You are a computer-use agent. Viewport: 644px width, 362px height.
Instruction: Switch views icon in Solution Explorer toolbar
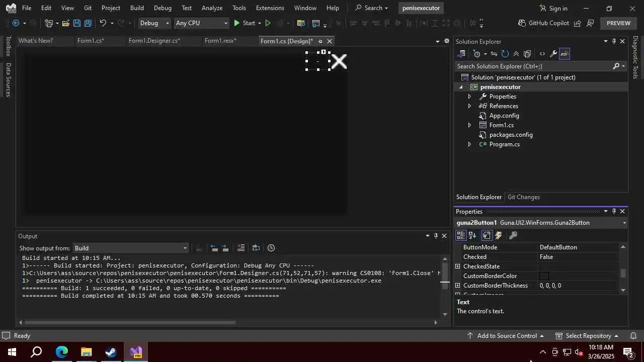pos(461,54)
